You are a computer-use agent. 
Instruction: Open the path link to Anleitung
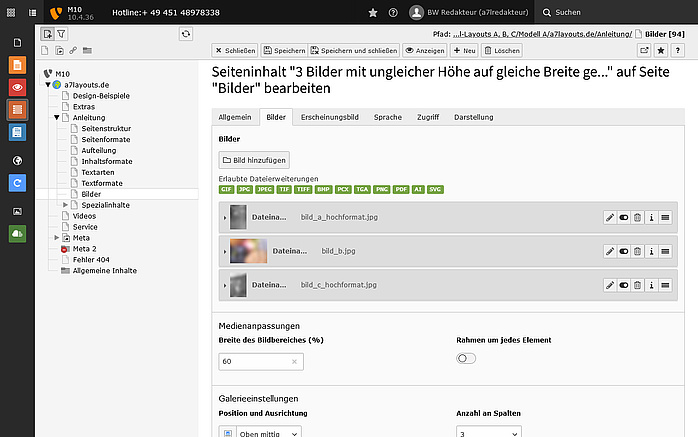tap(542, 34)
